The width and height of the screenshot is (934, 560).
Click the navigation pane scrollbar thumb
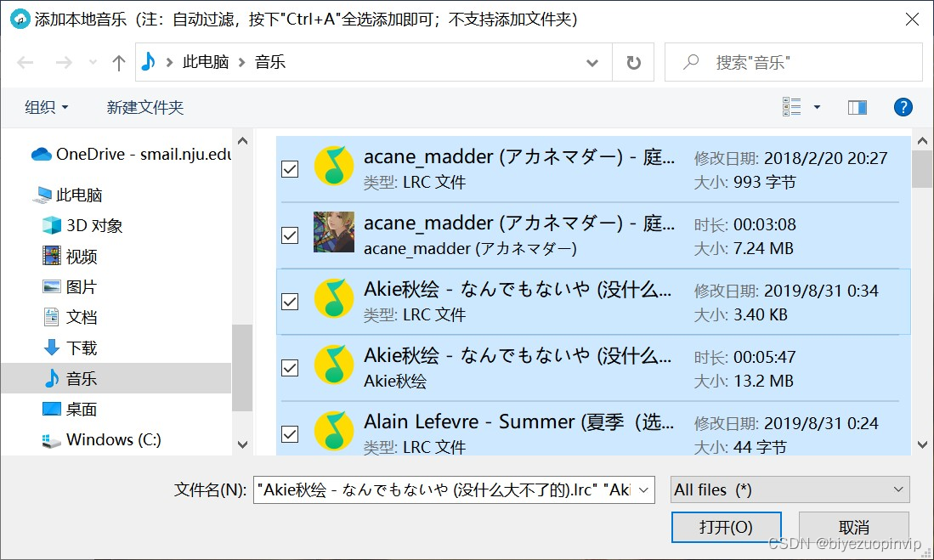point(242,368)
